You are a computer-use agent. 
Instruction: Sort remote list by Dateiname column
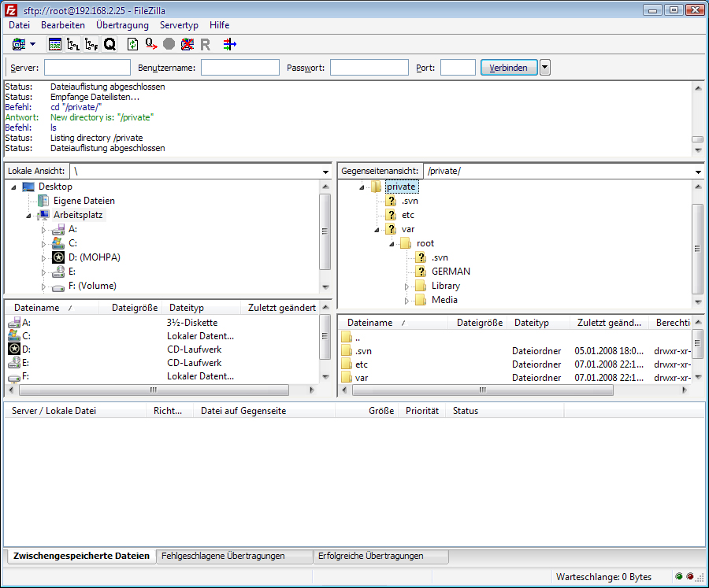tap(393, 323)
